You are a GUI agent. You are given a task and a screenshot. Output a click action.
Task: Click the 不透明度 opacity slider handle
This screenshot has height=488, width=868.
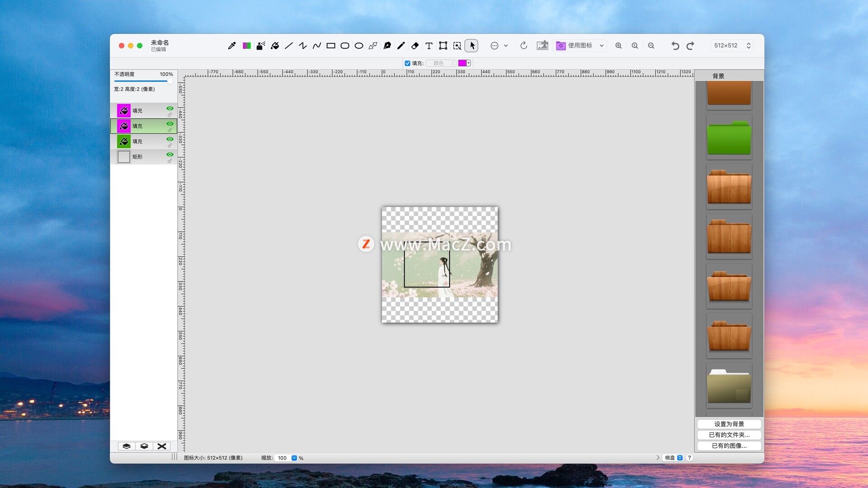click(170, 81)
